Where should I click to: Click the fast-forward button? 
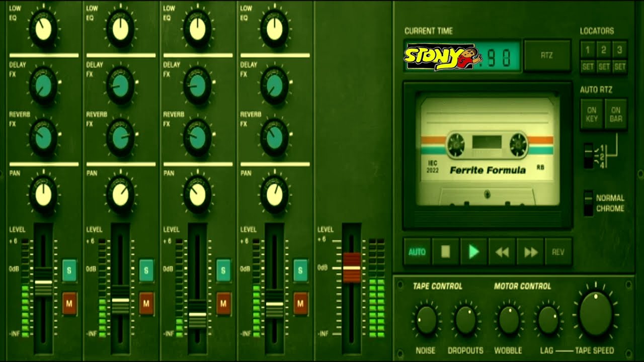coord(530,252)
